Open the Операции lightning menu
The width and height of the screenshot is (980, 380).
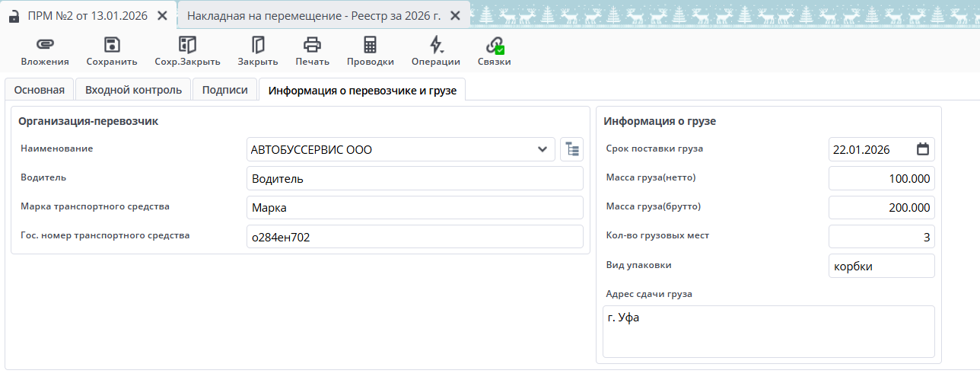435,45
